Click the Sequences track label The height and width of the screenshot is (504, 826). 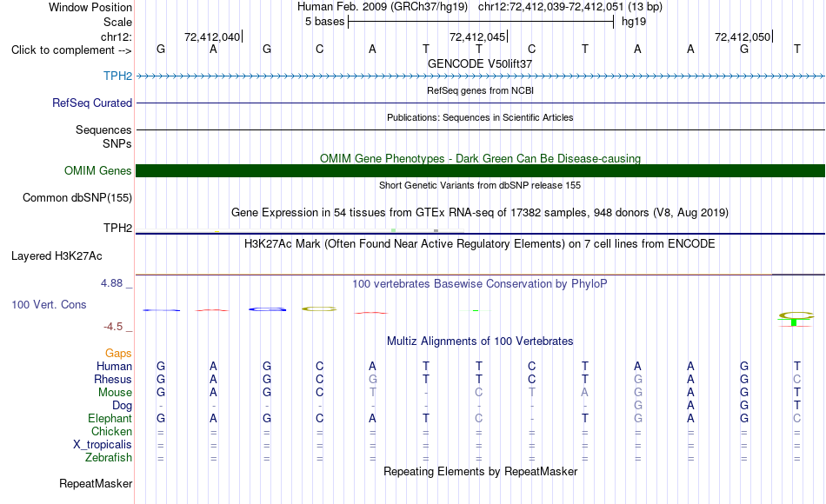(x=103, y=130)
